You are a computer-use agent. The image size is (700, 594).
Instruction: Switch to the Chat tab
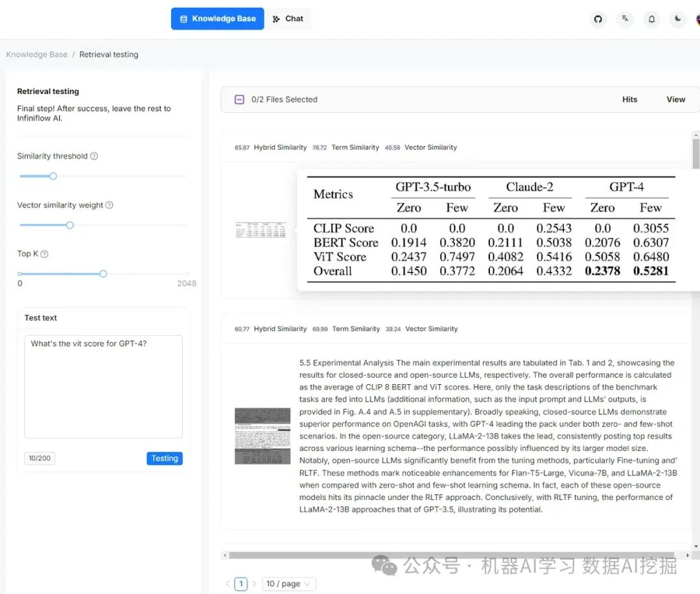(288, 19)
